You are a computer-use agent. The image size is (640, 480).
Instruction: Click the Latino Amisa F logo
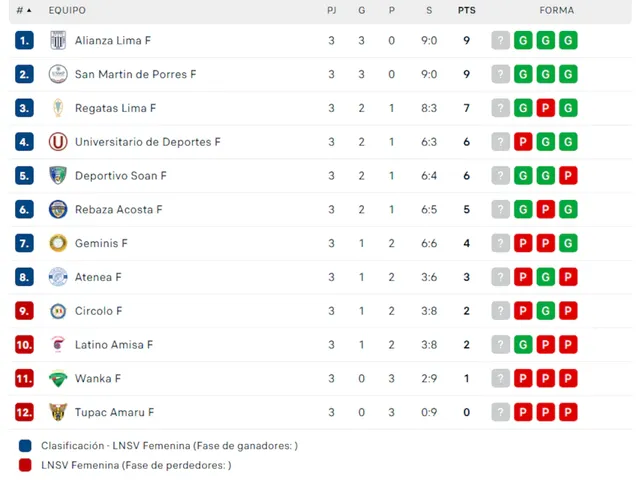58,344
